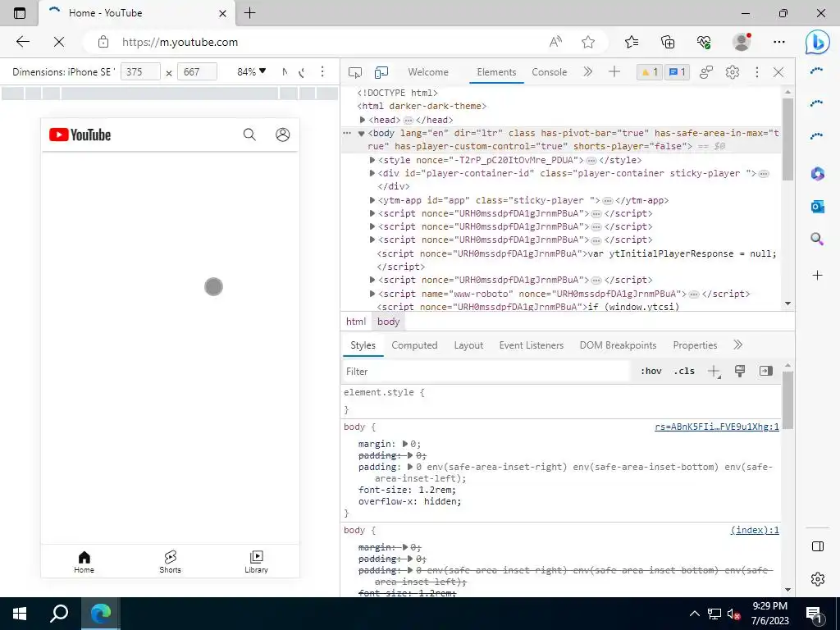Click the width field showing 375
This screenshot has width=840, height=630.
(x=140, y=72)
